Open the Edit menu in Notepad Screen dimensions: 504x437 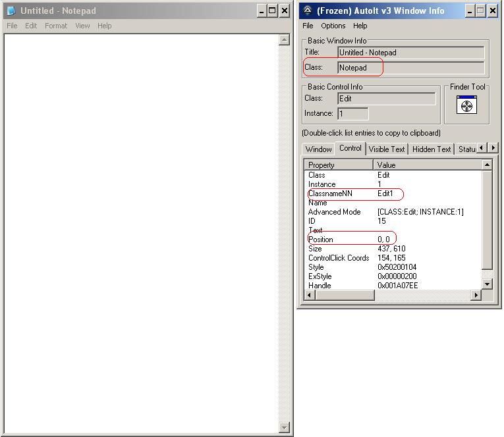click(31, 26)
